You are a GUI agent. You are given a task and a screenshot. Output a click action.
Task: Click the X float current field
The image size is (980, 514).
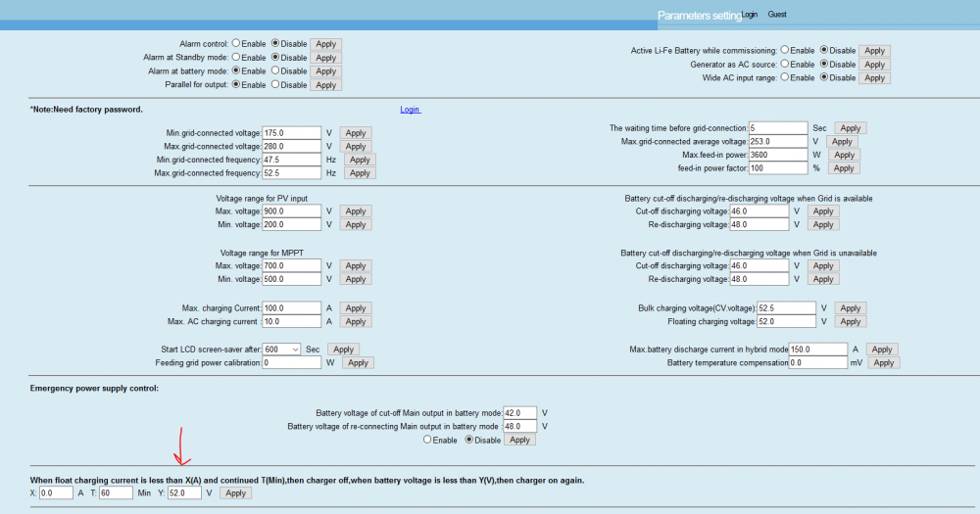coord(56,492)
